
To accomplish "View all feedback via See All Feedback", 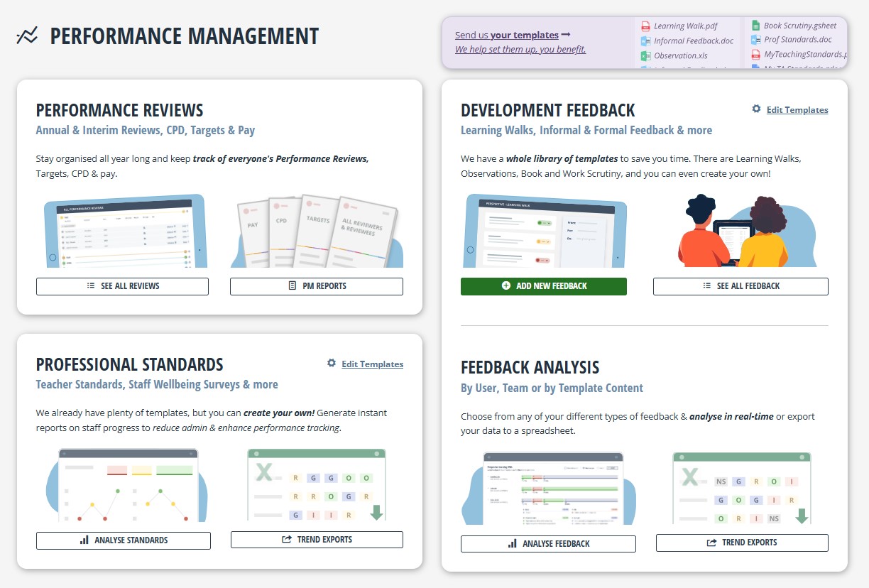I will click(740, 286).
